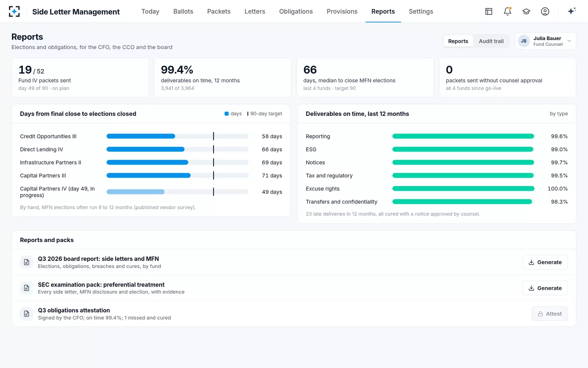Screen dimensions: 588x368
Task: Click the Side Letter Management logo icon
Action: [14, 11]
